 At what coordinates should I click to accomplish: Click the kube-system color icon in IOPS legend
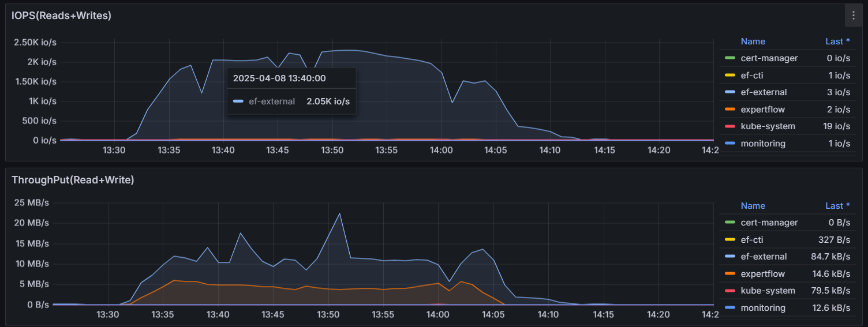click(730, 126)
